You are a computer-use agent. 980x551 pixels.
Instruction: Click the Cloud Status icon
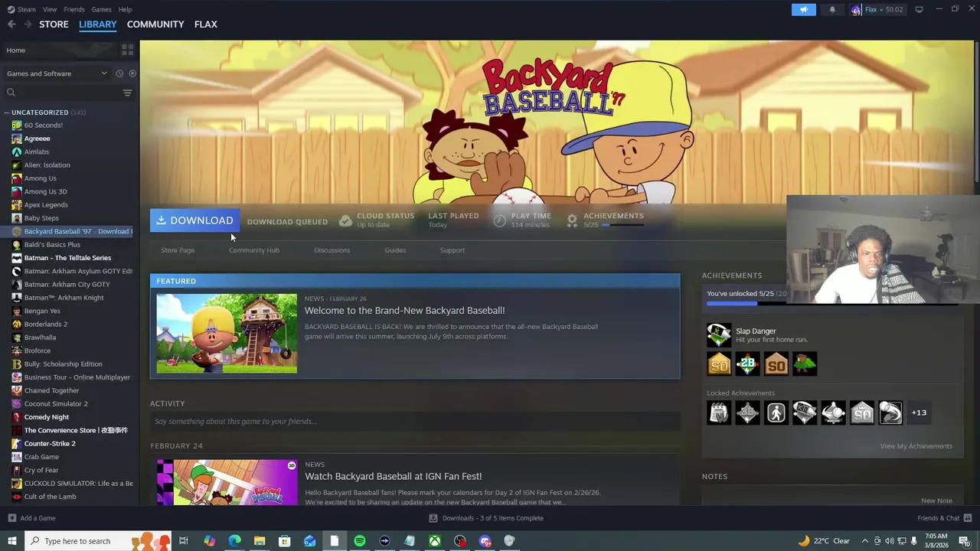pyautogui.click(x=345, y=220)
